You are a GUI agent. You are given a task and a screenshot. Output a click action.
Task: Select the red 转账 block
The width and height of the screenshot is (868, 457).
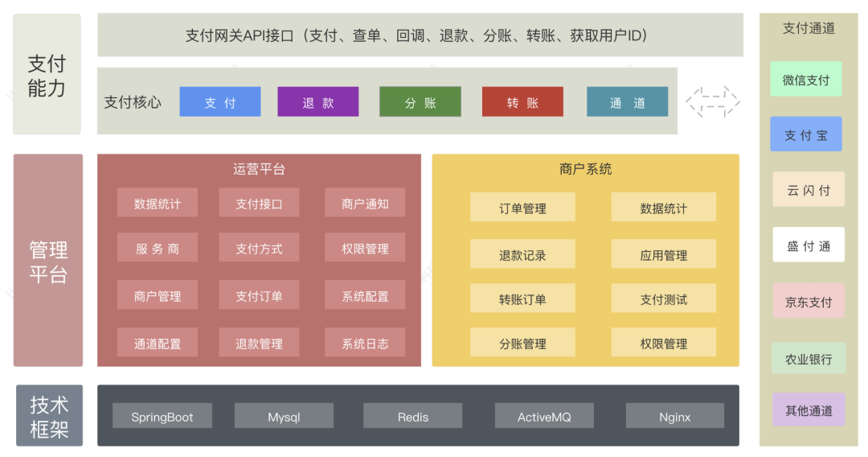[522, 102]
